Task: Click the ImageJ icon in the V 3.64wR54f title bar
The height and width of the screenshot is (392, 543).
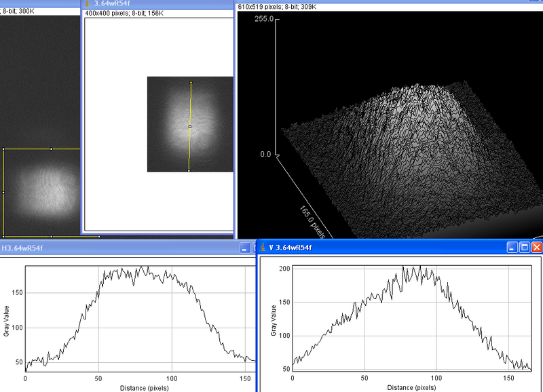Action: click(262, 248)
